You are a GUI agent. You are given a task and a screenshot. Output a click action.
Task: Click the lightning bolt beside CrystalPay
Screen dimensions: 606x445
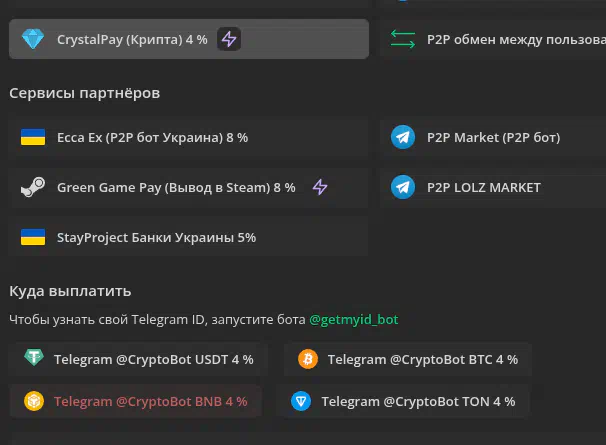tap(229, 39)
